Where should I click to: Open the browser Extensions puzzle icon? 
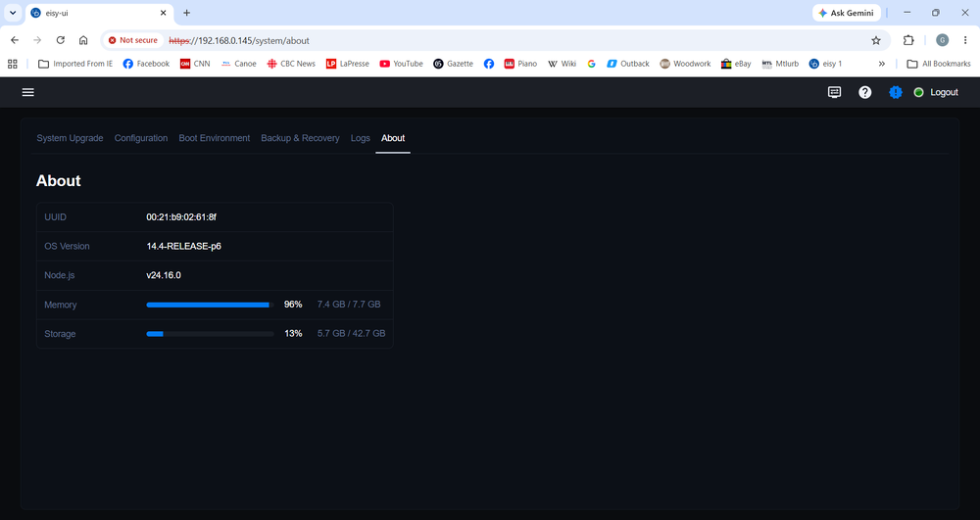pyautogui.click(x=908, y=40)
